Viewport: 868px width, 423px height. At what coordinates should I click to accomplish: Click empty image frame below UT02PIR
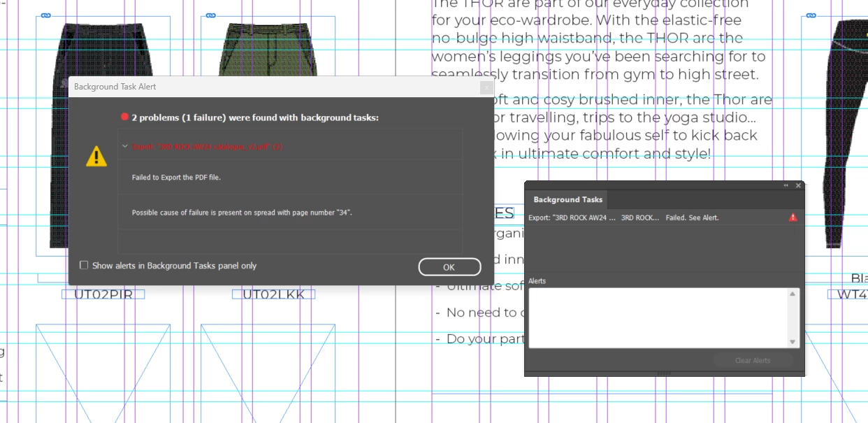tap(103, 373)
